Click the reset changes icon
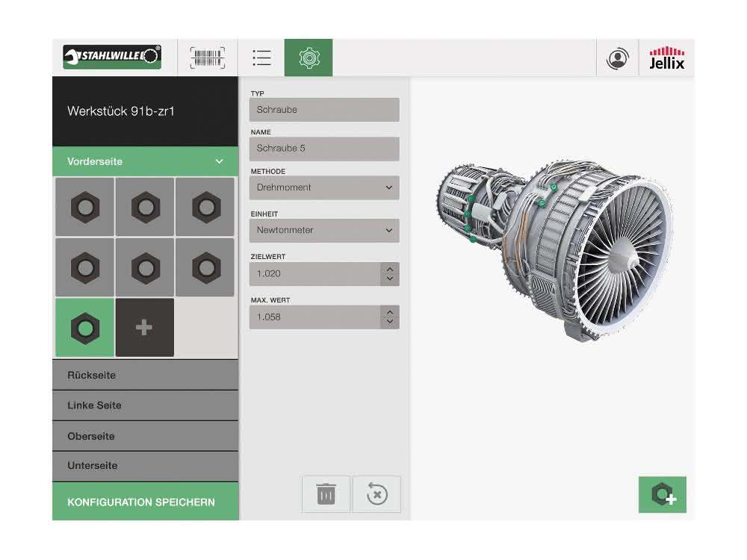 click(376, 494)
